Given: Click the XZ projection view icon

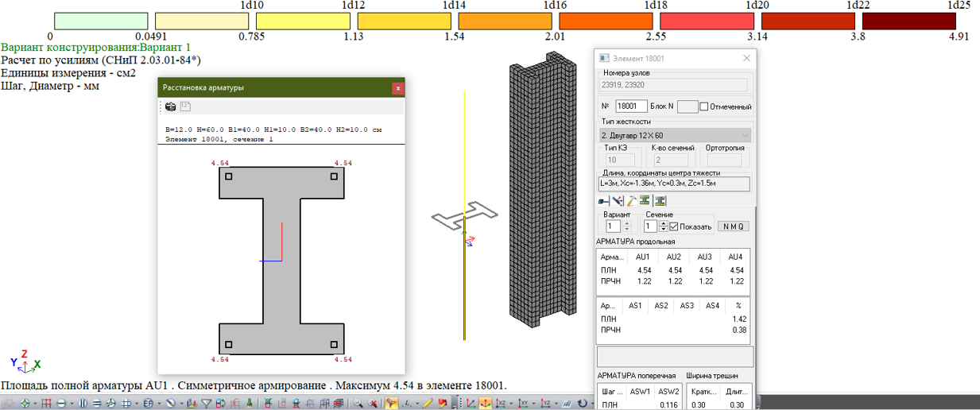Looking at the screenshot, I should [x=502, y=404].
